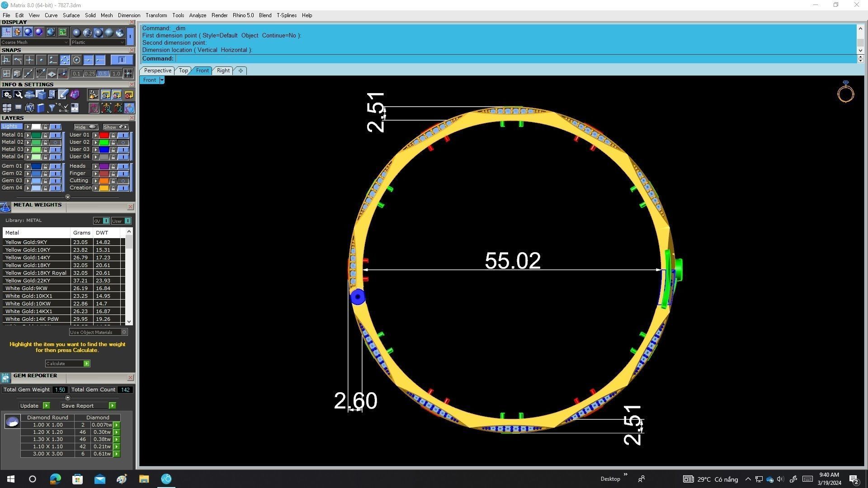Image resolution: width=868 pixels, height=488 pixels.
Task: Toggle the center circle snap icon
Action: 76,60
